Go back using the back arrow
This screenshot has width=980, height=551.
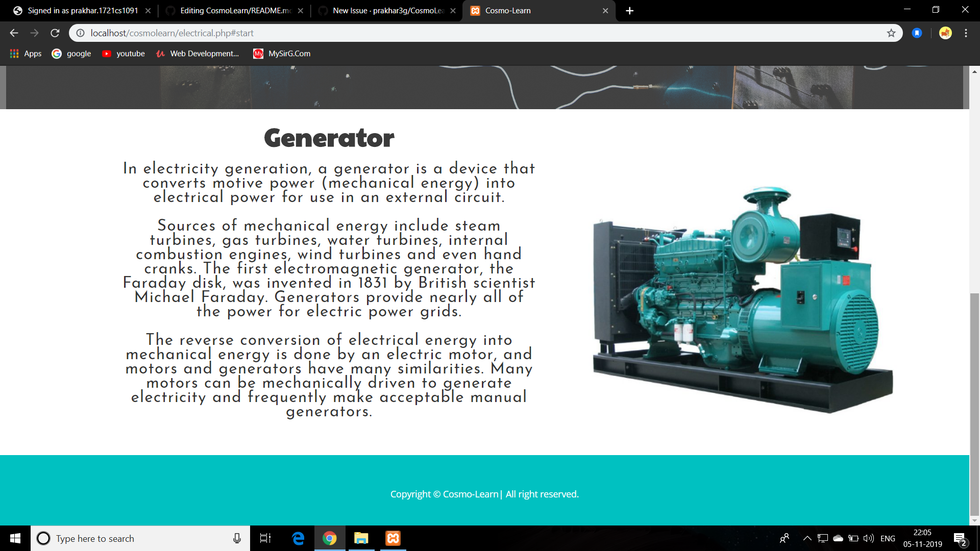(14, 33)
